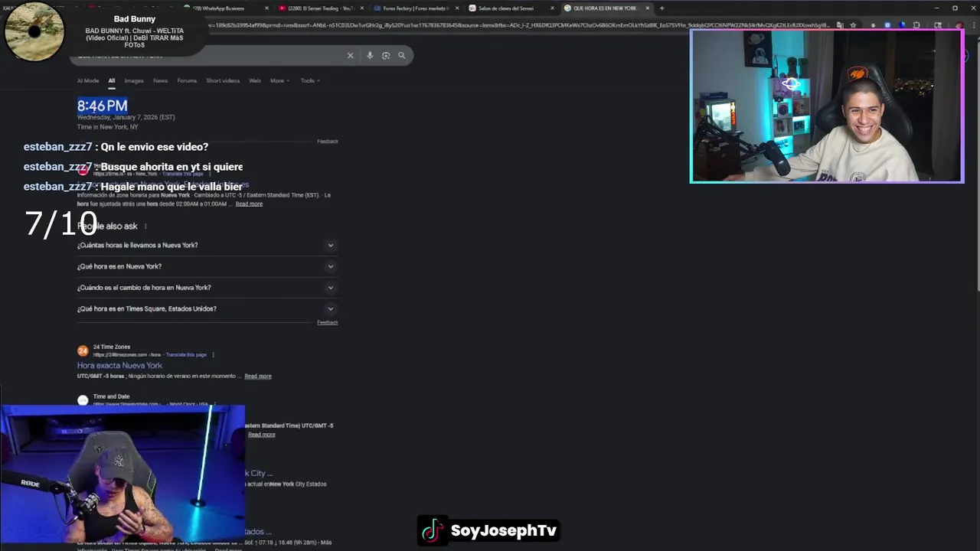Viewport: 980px width, 551px height.
Task: Click the 24 Time Zones orange favicon
Action: pos(83,350)
